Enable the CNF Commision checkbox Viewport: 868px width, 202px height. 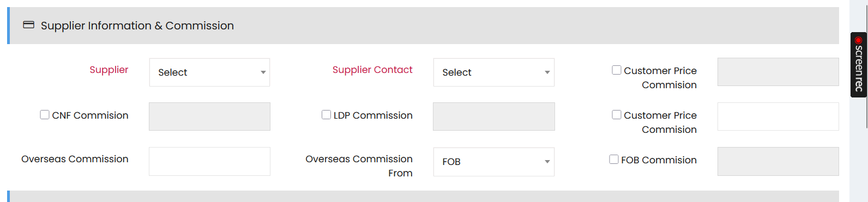coord(45,114)
